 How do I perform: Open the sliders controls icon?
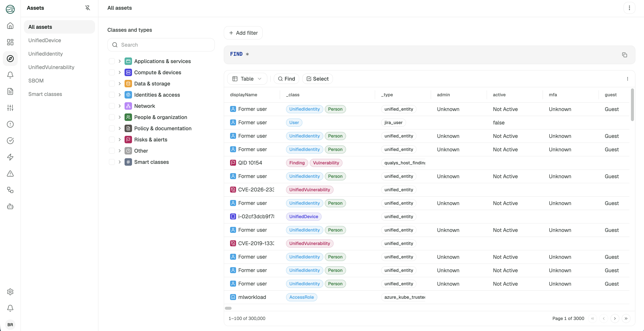click(10, 108)
